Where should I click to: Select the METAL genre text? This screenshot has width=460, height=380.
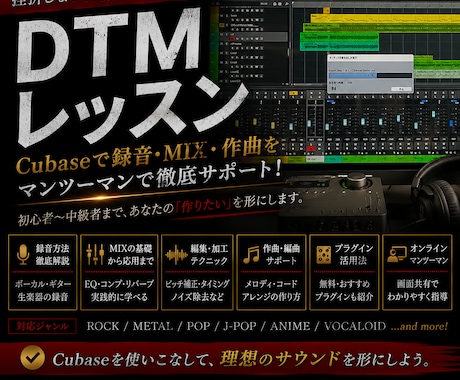click(x=153, y=326)
